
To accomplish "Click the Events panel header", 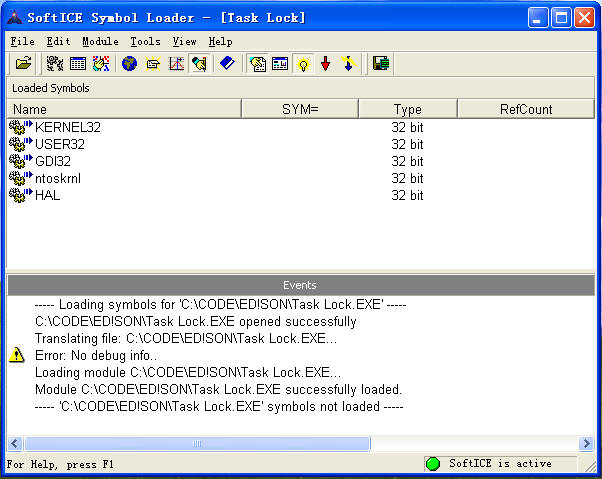I will [301, 285].
